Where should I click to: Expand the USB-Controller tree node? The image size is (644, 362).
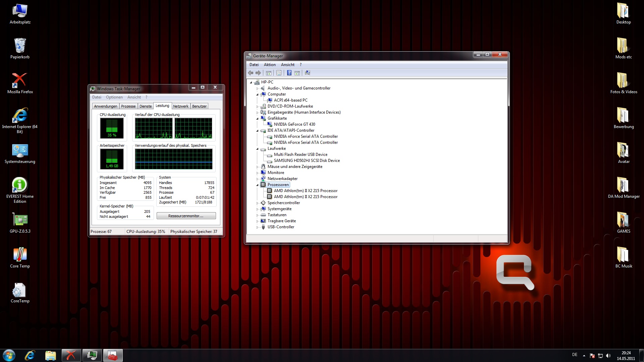click(x=258, y=227)
